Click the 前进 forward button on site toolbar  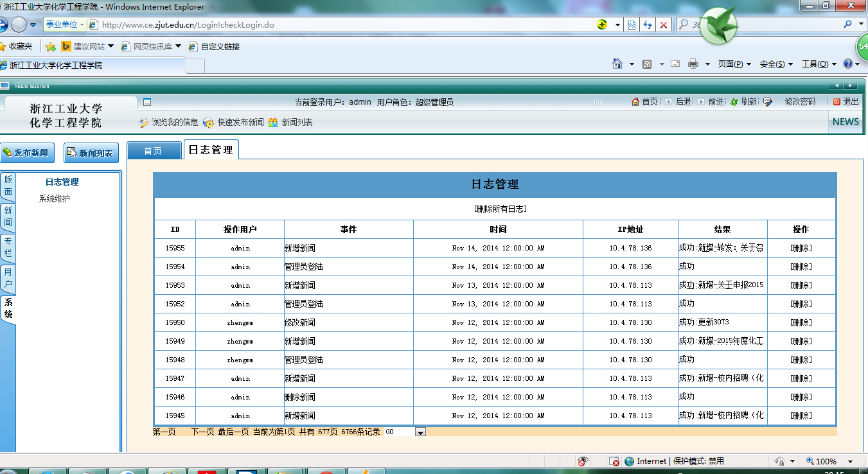click(711, 102)
